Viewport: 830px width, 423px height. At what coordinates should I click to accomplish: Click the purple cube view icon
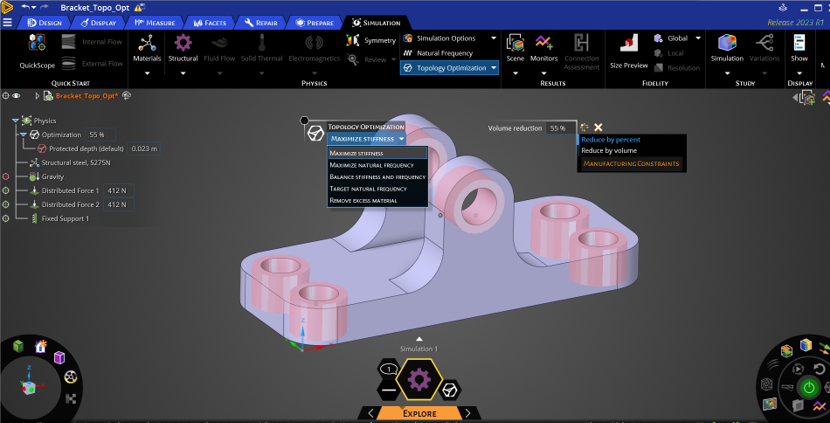59,357
